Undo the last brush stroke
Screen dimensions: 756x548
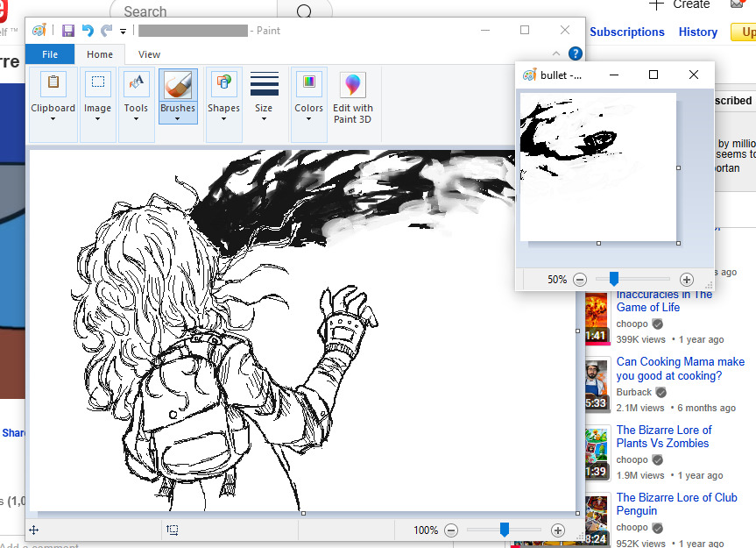[88, 31]
